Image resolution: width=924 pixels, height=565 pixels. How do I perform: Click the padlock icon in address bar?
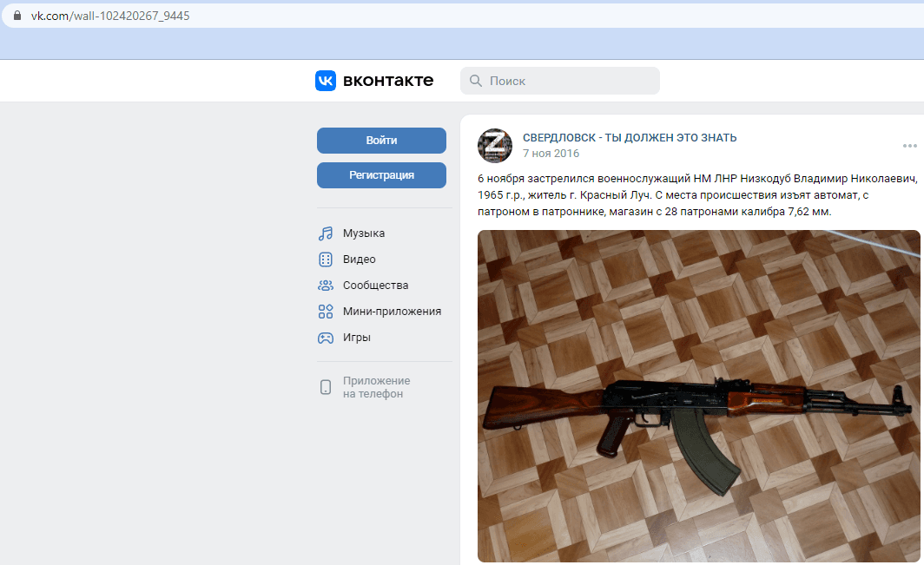tap(17, 16)
